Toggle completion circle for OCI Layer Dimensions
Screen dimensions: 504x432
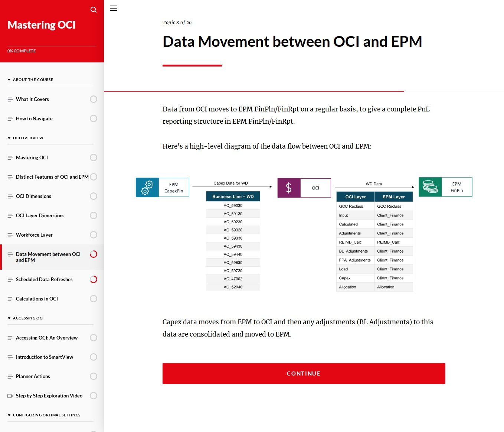click(94, 215)
